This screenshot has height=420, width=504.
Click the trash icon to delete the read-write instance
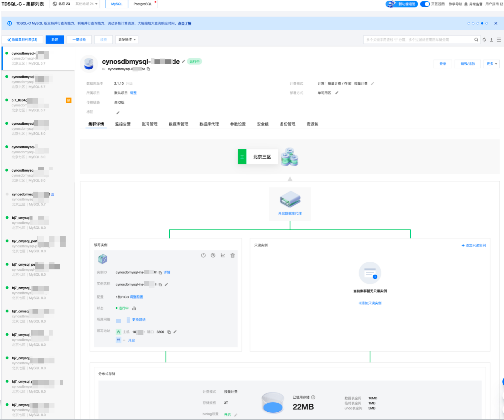click(232, 255)
